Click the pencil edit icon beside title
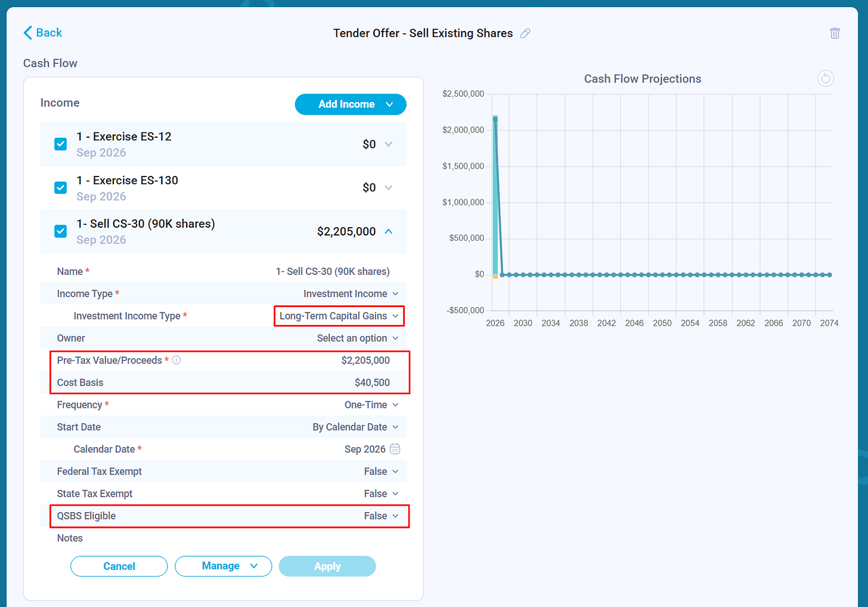 [525, 33]
